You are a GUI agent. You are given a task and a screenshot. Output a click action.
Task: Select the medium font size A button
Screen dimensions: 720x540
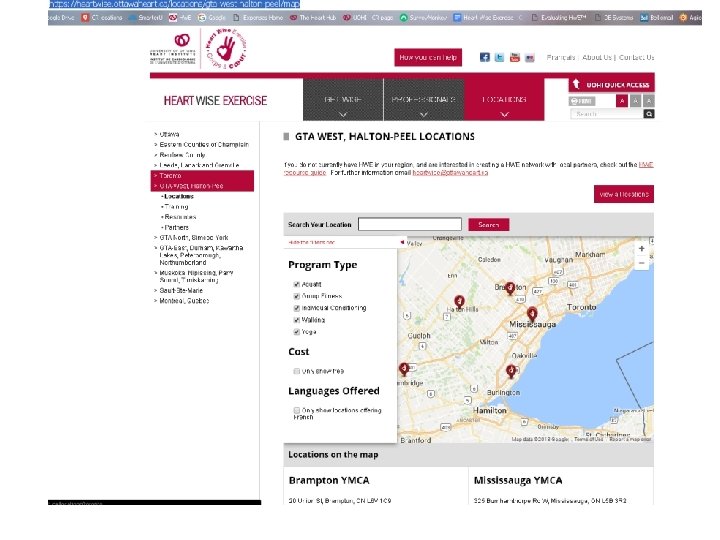636,101
